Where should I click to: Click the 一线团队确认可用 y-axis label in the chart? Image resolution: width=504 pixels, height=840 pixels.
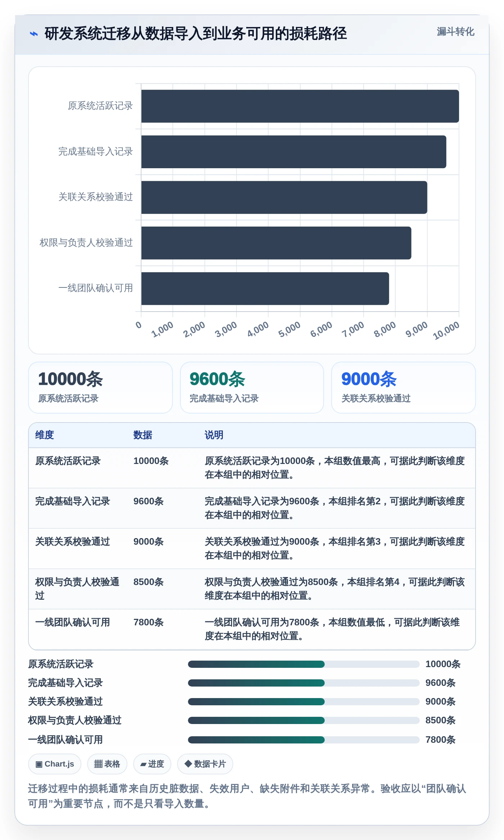click(96, 288)
